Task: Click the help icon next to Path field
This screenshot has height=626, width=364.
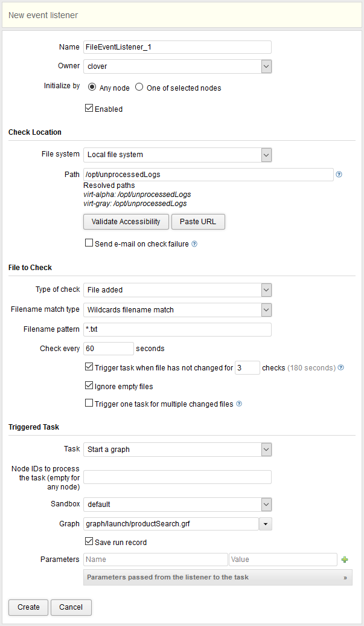Action: click(339, 175)
